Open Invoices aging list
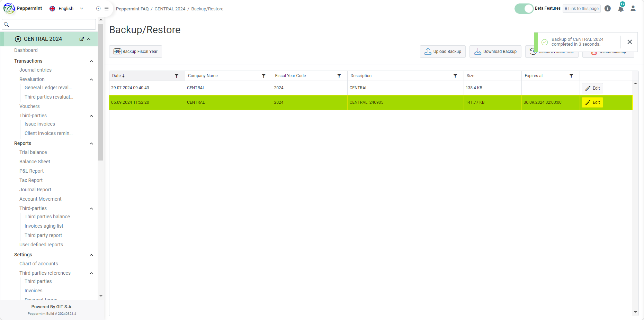644x320 pixels. click(44, 226)
